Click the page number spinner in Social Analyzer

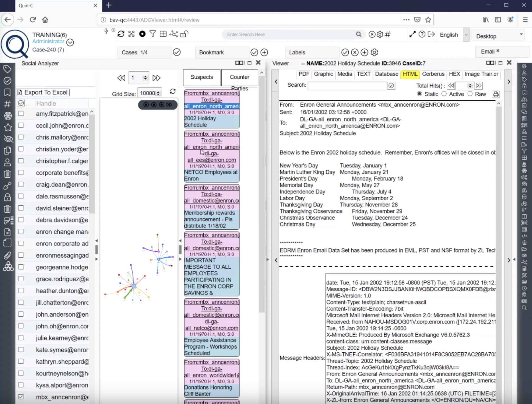click(x=145, y=78)
